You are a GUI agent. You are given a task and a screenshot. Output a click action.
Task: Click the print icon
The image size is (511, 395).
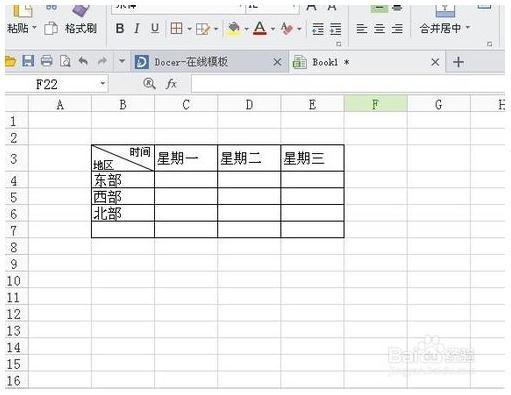46,61
